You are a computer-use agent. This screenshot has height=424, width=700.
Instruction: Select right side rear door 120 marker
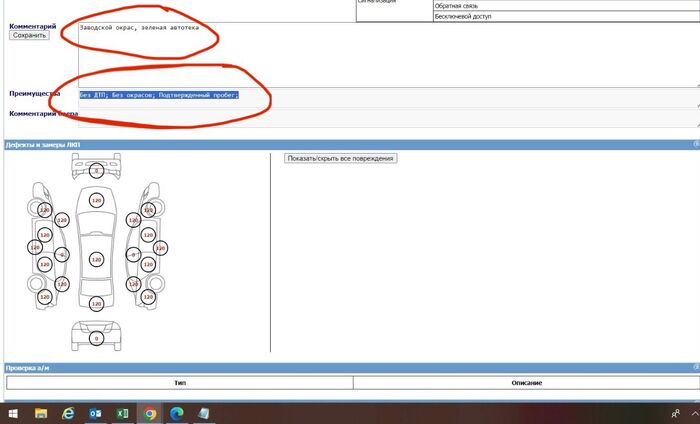148,264
